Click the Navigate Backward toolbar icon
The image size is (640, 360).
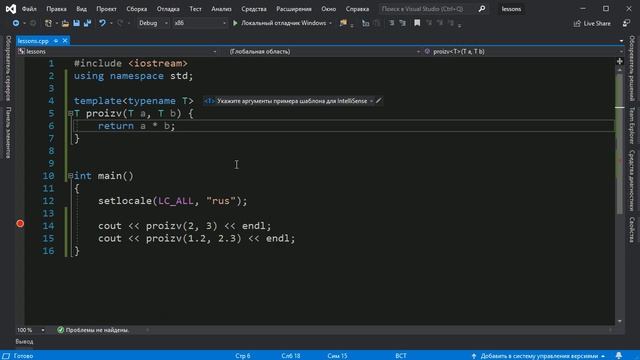[x=16, y=23]
